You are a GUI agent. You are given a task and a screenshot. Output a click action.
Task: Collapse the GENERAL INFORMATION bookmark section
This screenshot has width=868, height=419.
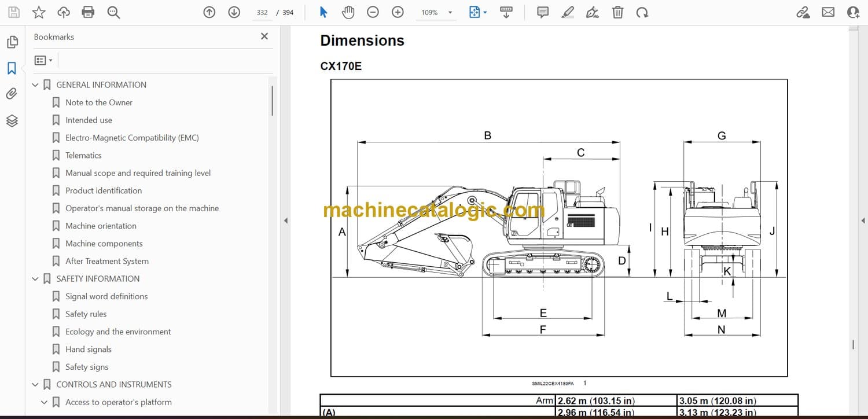click(35, 85)
